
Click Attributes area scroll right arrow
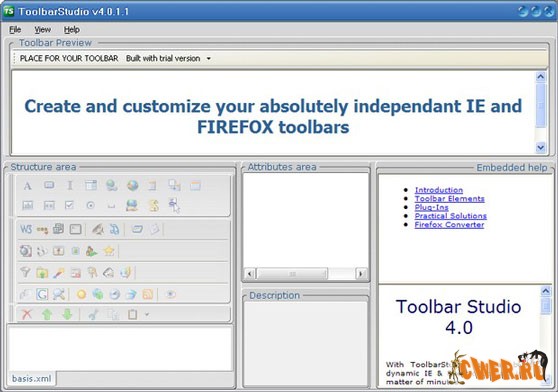click(361, 274)
